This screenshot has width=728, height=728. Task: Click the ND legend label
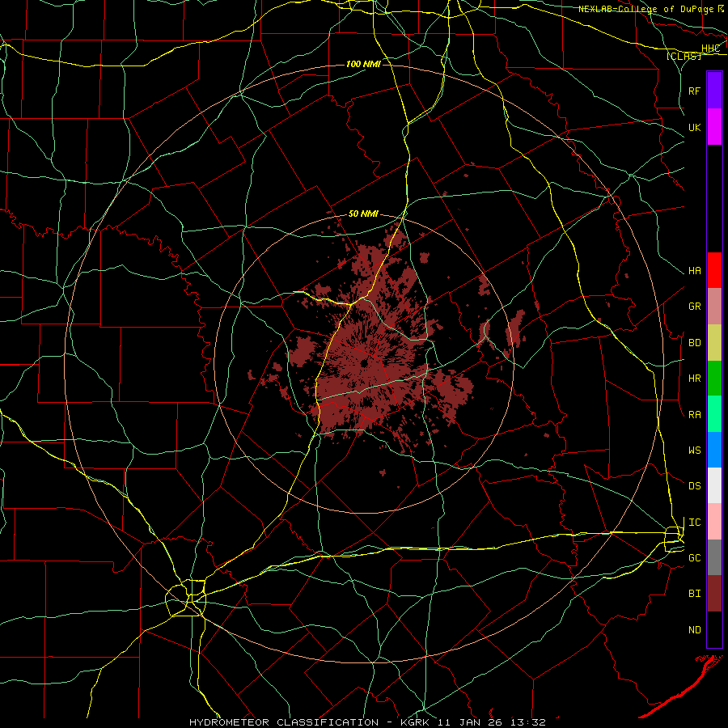coord(694,630)
